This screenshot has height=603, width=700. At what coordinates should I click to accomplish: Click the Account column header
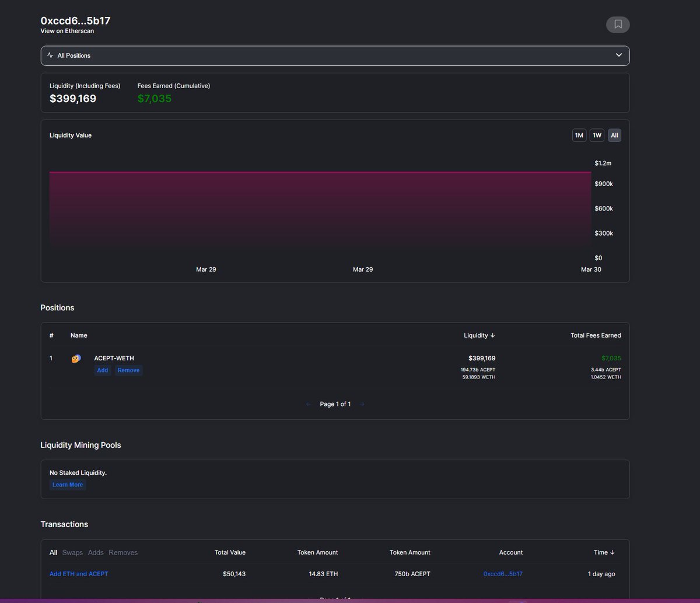pyautogui.click(x=511, y=552)
